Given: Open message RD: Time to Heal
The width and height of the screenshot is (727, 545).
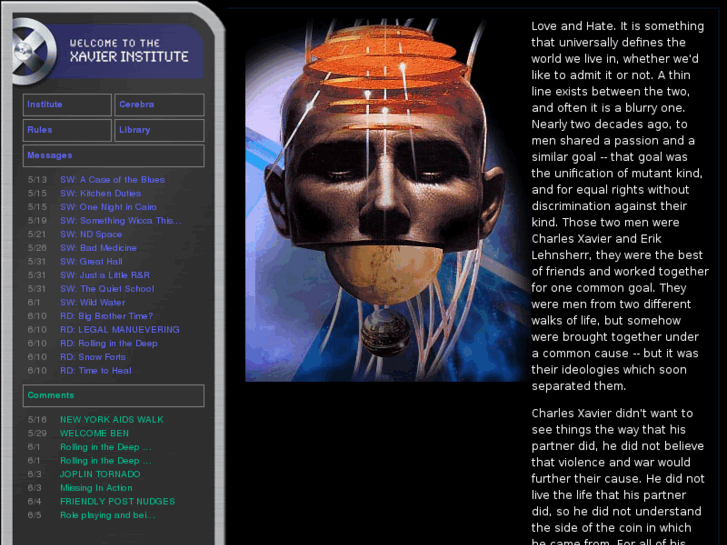Looking at the screenshot, I should (x=96, y=371).
